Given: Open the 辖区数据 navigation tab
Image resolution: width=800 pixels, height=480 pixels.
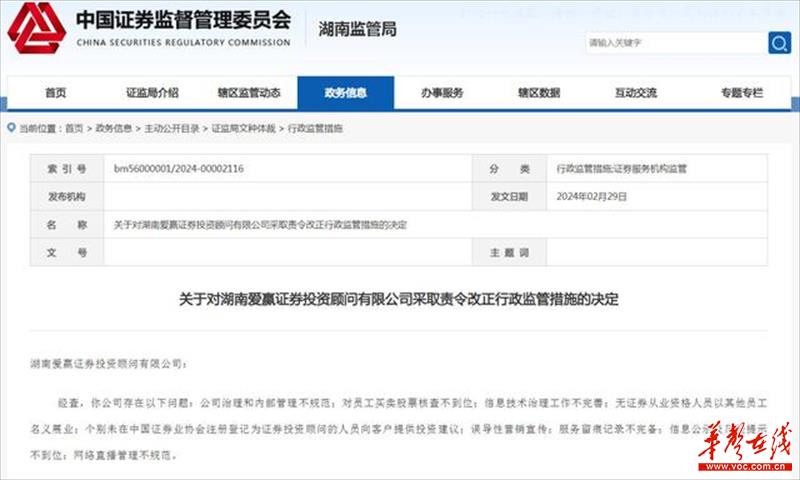Looking at the screenshot, I should [x=539, y=93].
